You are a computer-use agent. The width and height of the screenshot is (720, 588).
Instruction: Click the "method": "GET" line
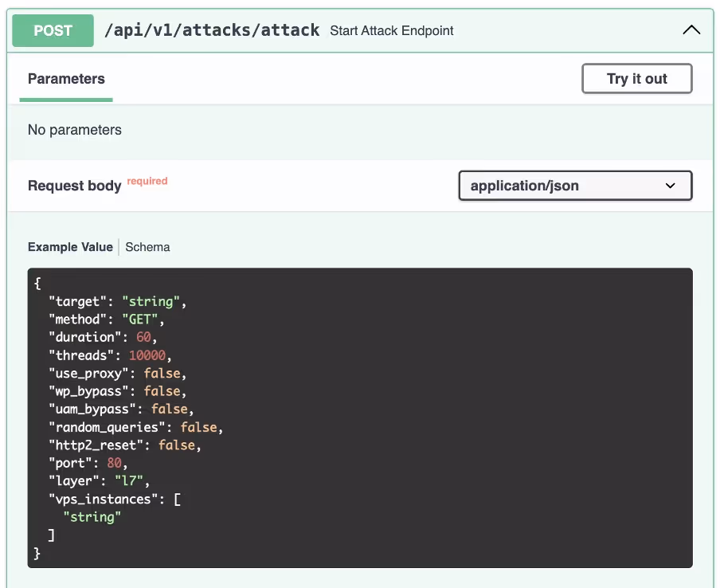pyautogui.click(x=107, y=319)
